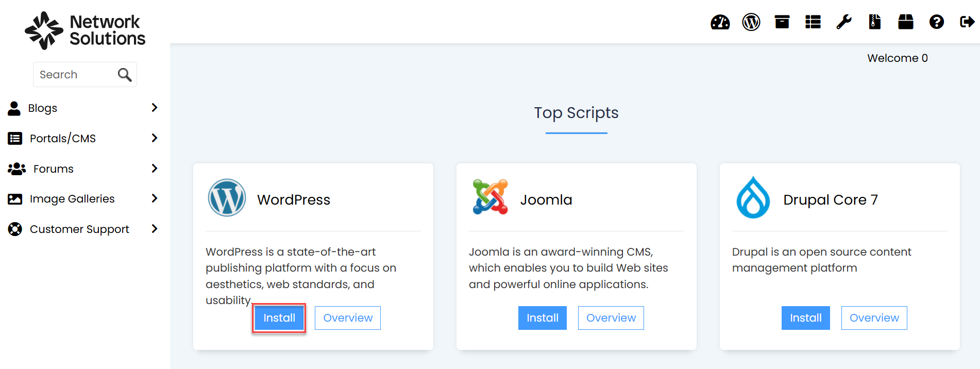Click the Forums group icon in sidebar
This screenshot has width=980, height=369.
[x=17, y=169]
